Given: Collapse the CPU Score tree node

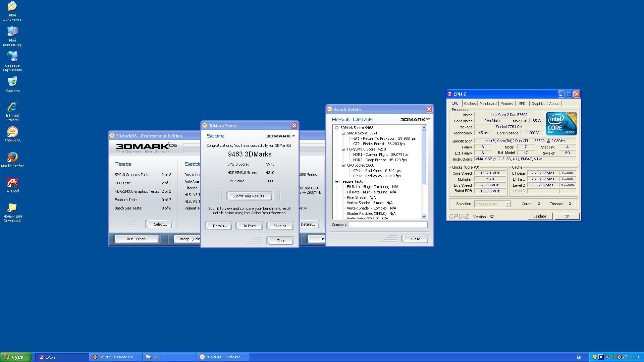Looking at the screenshot, I should (343, 165).
